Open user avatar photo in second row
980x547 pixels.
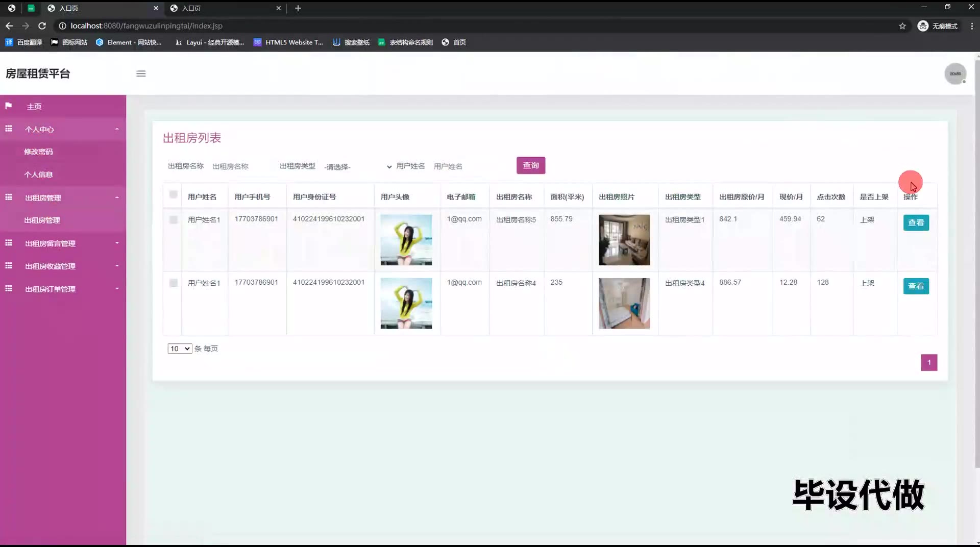[x=406, y=303]
